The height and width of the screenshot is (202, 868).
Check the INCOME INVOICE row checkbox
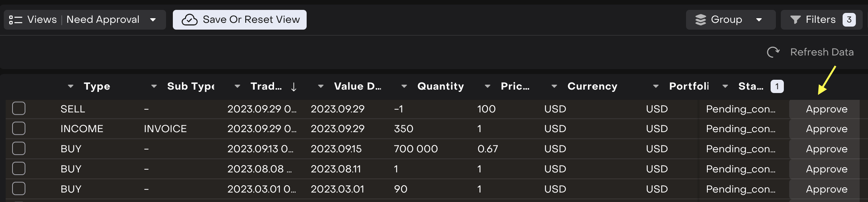pos(19,128)
